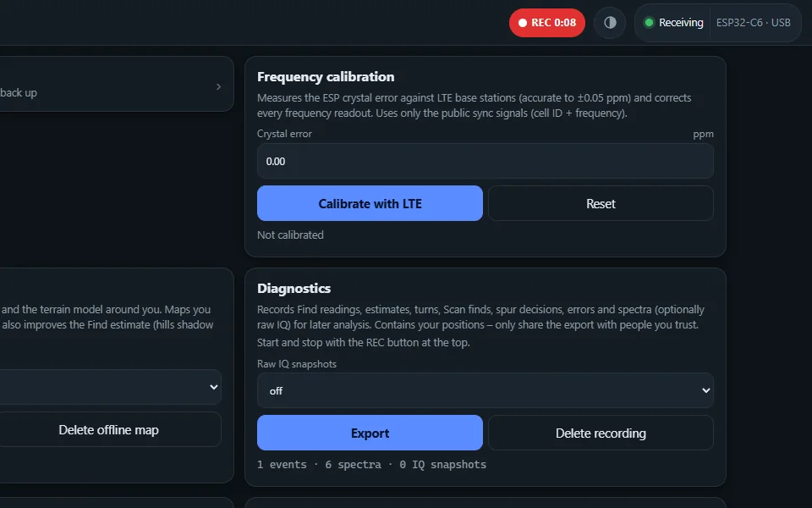
Task: Click the 'ppm' unit label
Action: (703, 135)
